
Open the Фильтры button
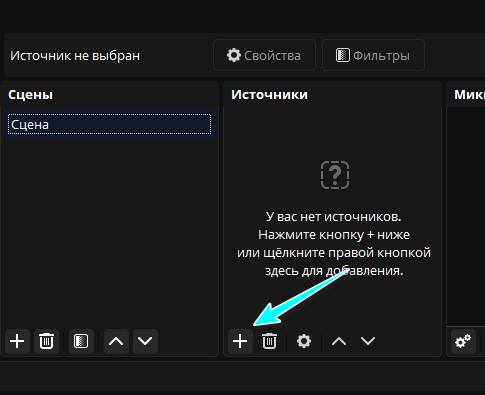(373, 55)
